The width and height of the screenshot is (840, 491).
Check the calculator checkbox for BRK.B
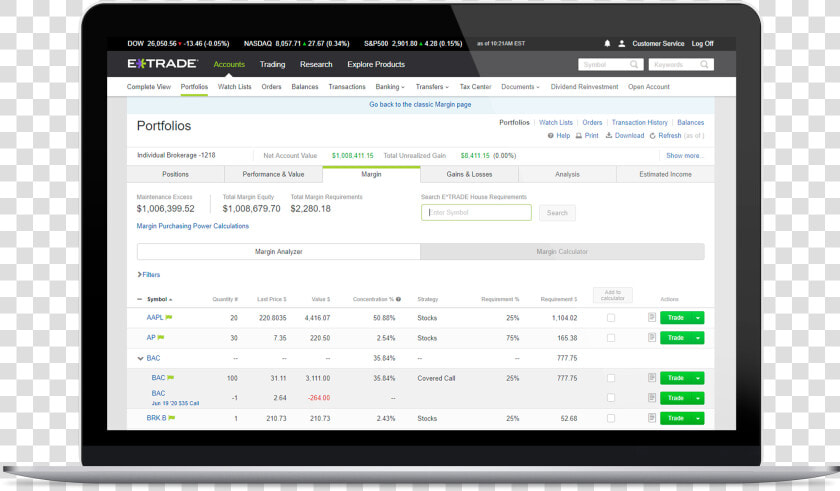(611, 418)
